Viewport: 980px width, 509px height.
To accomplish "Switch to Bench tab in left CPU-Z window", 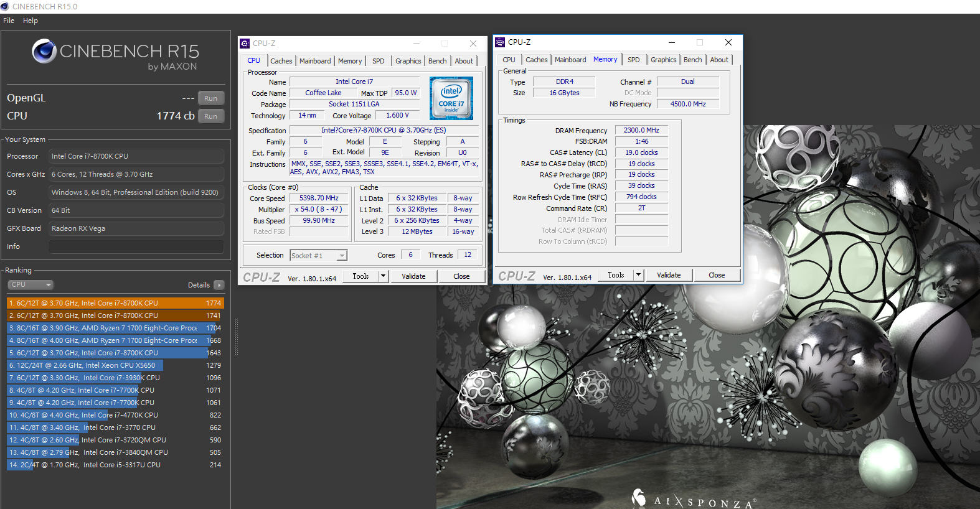I will click(438, 61).
